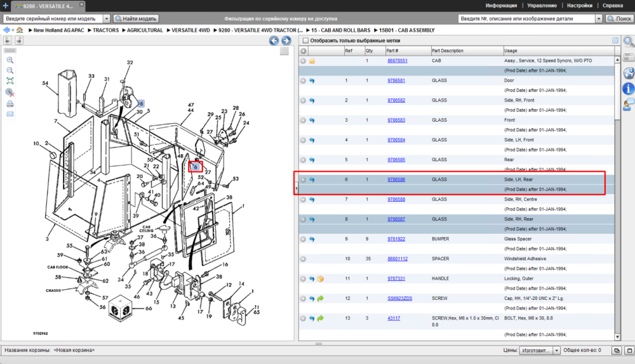635x364 pixels.
Task: Email the diagram via envelope icon
Action: (10, 114)
